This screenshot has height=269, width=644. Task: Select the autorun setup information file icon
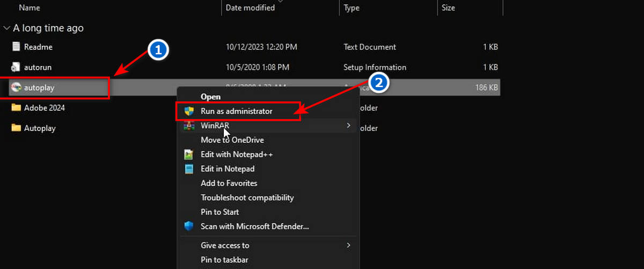16,67
